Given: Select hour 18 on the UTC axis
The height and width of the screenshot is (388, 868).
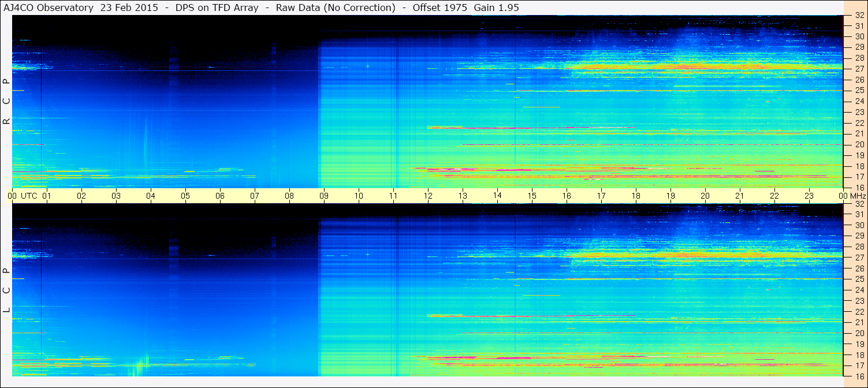Looking at the screenshot, I should [636, 196].
